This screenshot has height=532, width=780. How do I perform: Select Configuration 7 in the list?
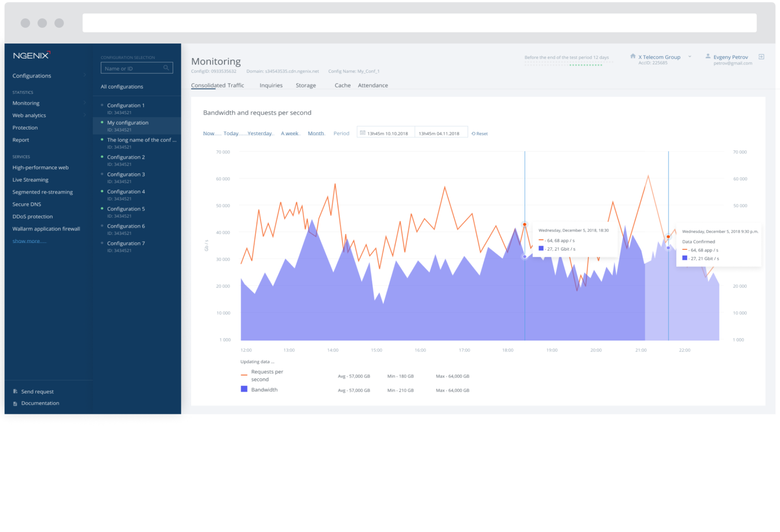[137, 246]
